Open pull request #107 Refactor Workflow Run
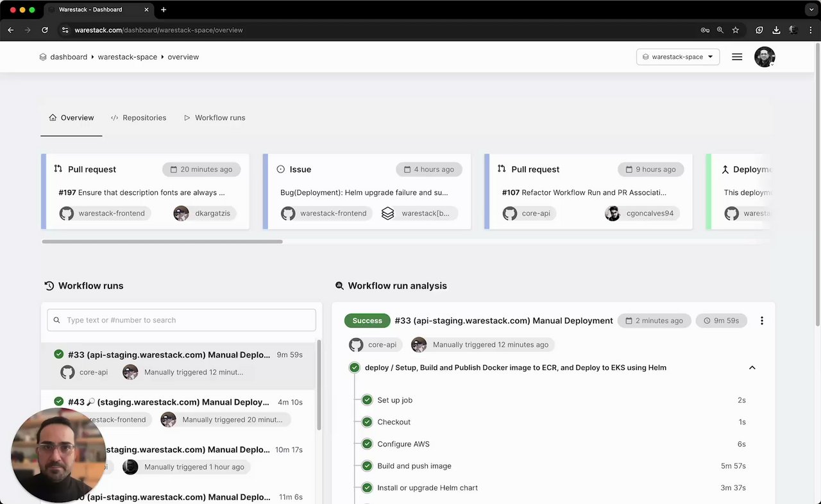This screenshot has width=821, height=504. pyautogui.click(x=584, y=192)
